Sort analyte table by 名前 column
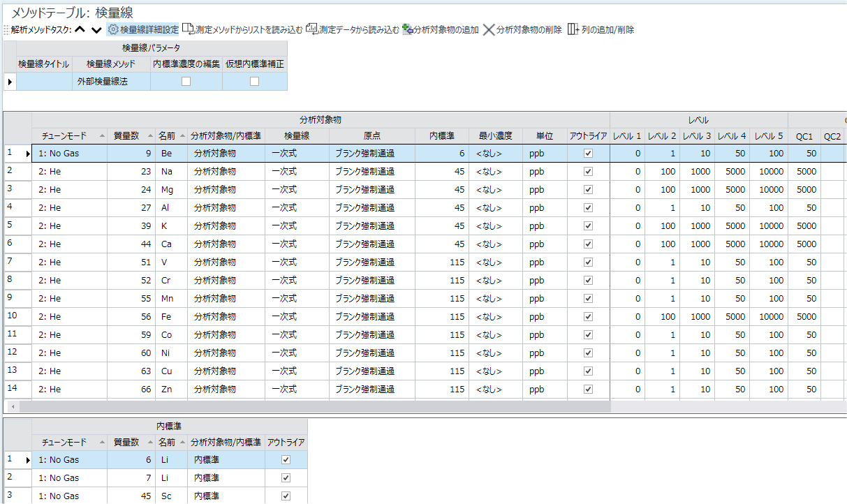Image resolution: width=847 pixels, height=504 pixels. (171, 135)
